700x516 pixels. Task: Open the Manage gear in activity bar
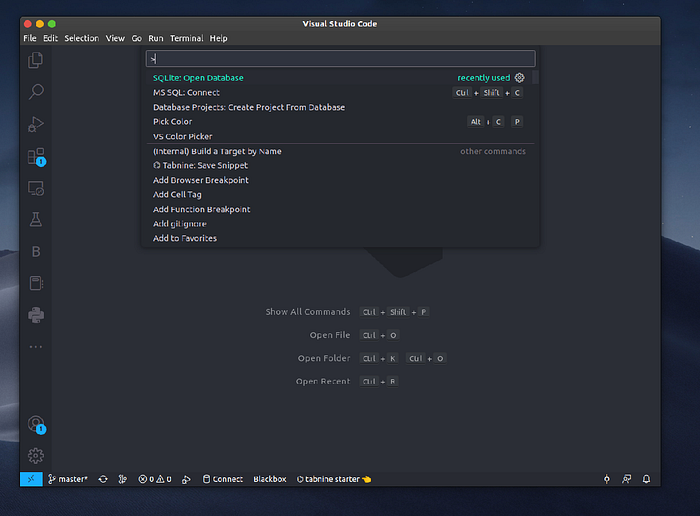pyautogui.click(x=36, y=456)
